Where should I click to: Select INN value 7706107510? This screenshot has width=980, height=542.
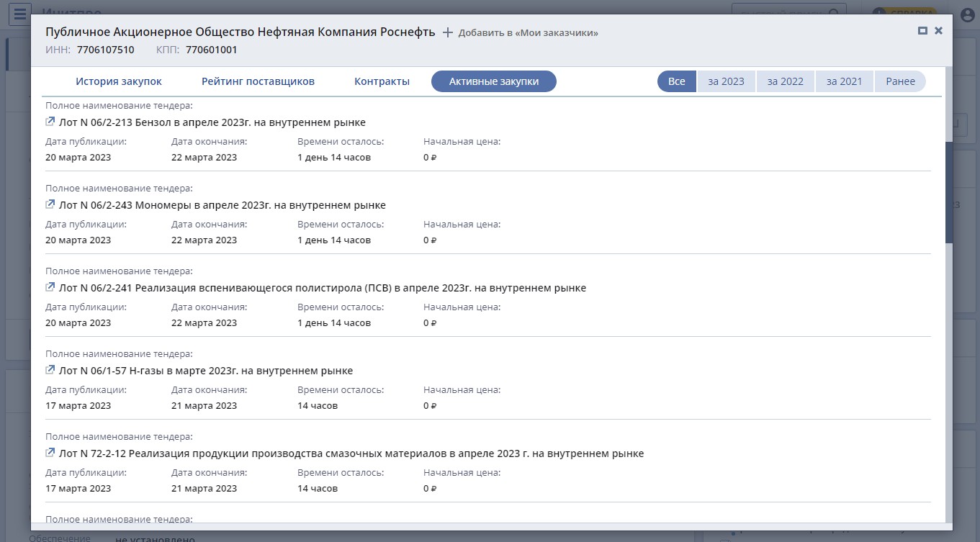[x=105, y=50]
